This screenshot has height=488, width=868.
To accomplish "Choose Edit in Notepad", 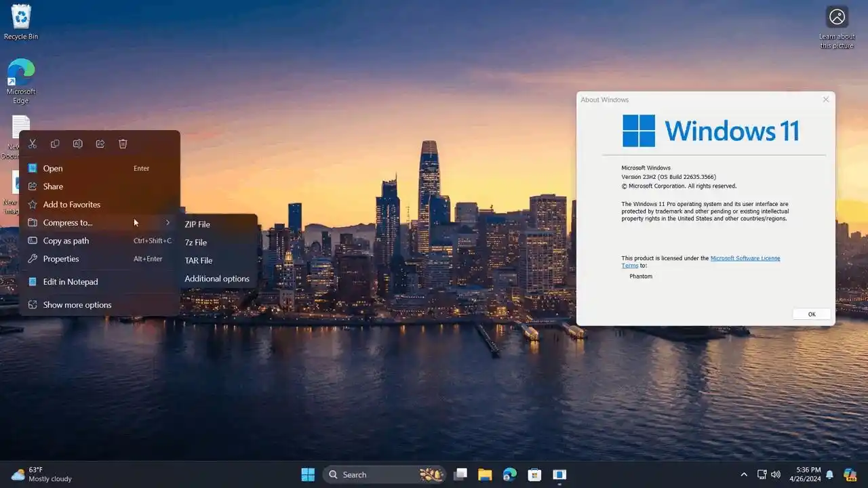I will (x=100, y=282).
